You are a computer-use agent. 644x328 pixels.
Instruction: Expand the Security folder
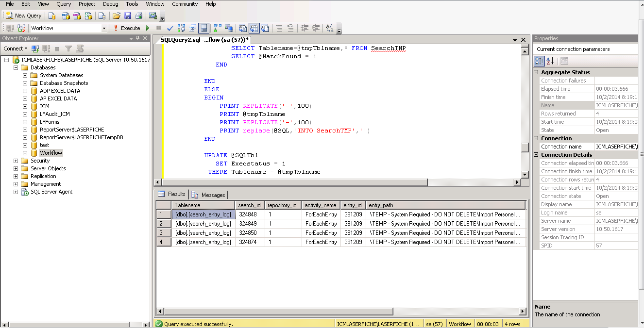point(16,161)
